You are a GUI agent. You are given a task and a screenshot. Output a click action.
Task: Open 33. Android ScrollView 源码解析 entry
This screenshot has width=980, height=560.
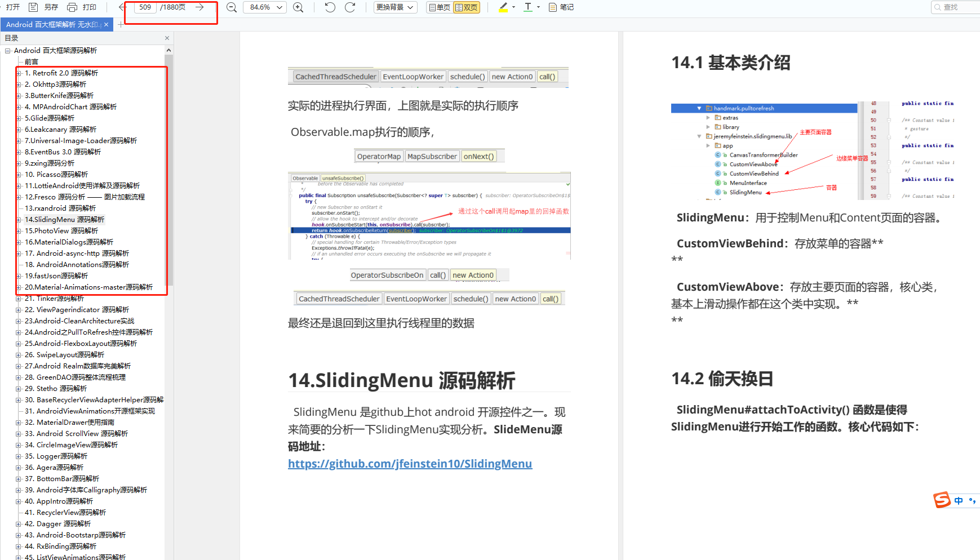pyautogui.click(x=76, y=434)
